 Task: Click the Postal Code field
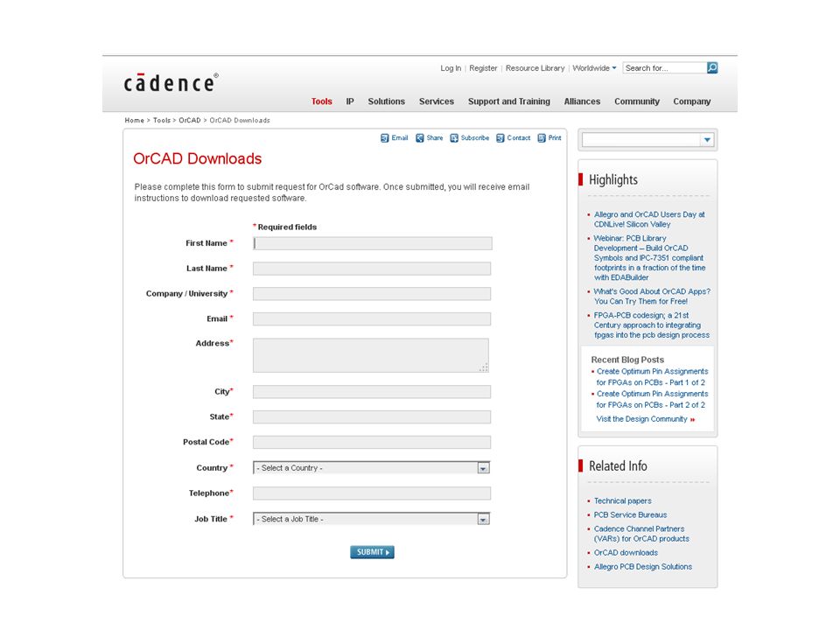372,442
